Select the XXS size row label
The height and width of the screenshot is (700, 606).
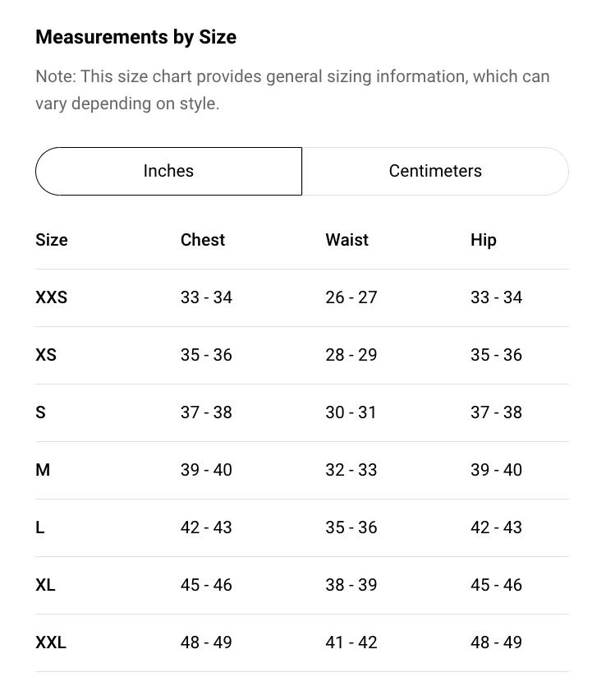pos(51,297)
